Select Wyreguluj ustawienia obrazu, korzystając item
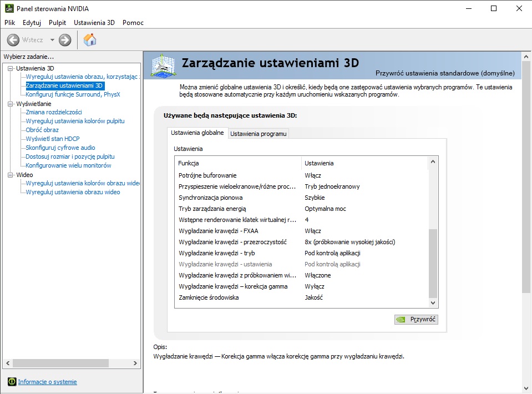 pos(83,77)
